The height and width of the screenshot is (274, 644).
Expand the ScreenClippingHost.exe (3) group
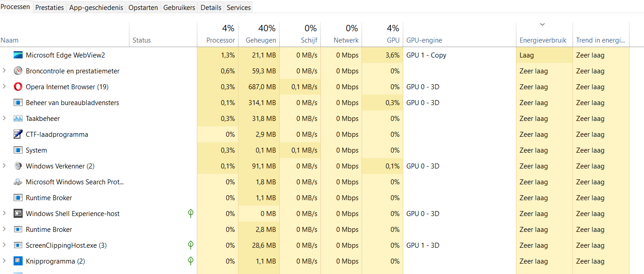point(5,245)
